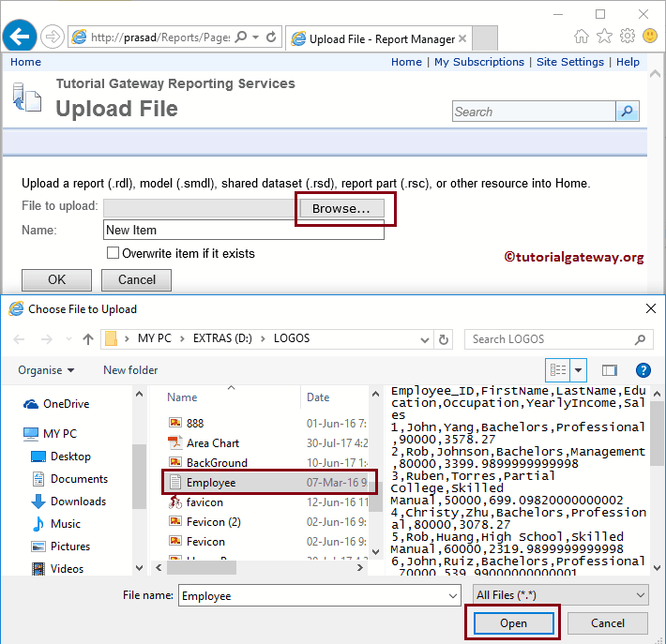Go up one folder level arrow

(x=88, y=339)
